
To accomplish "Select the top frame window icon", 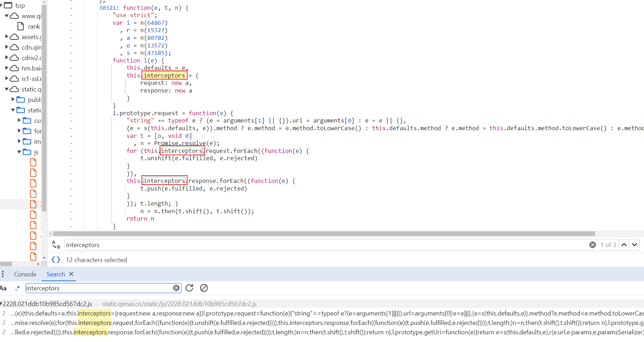I will click(8, 5).
